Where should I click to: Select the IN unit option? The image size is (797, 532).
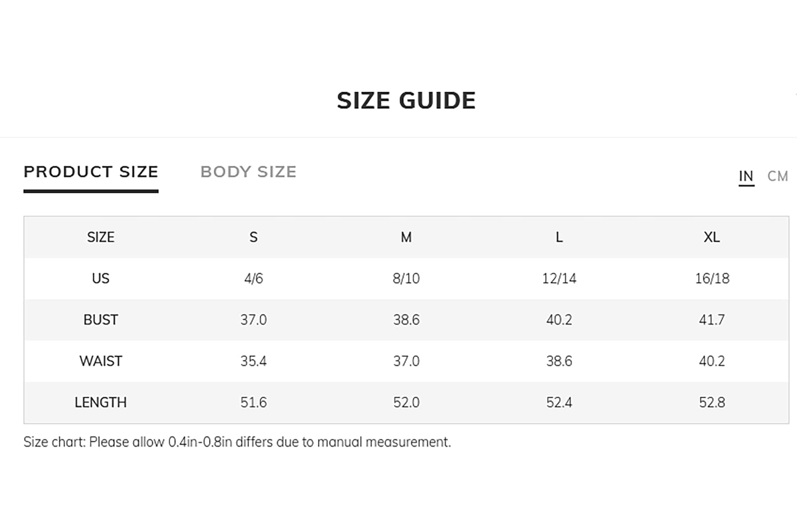coord(746,176)
